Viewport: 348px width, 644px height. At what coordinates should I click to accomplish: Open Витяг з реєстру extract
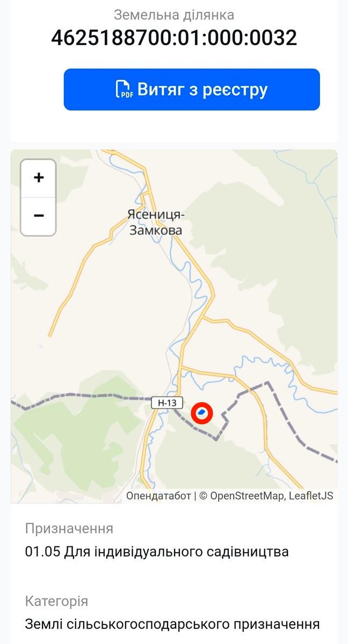coord(192,90)
